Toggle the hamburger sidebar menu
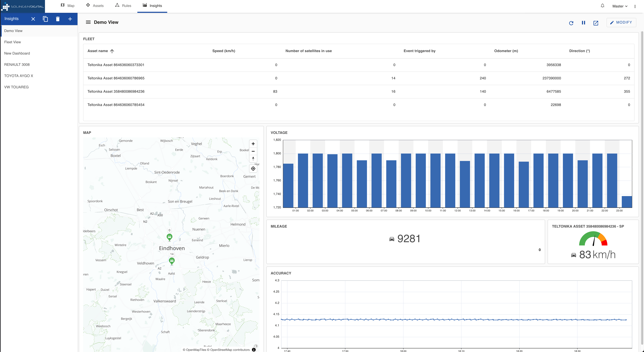This screenshot has height=352, width=644. [88, 22]
